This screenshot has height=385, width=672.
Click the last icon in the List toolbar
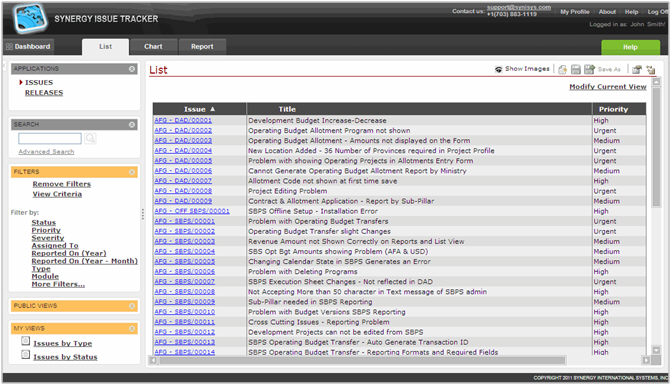651,69
